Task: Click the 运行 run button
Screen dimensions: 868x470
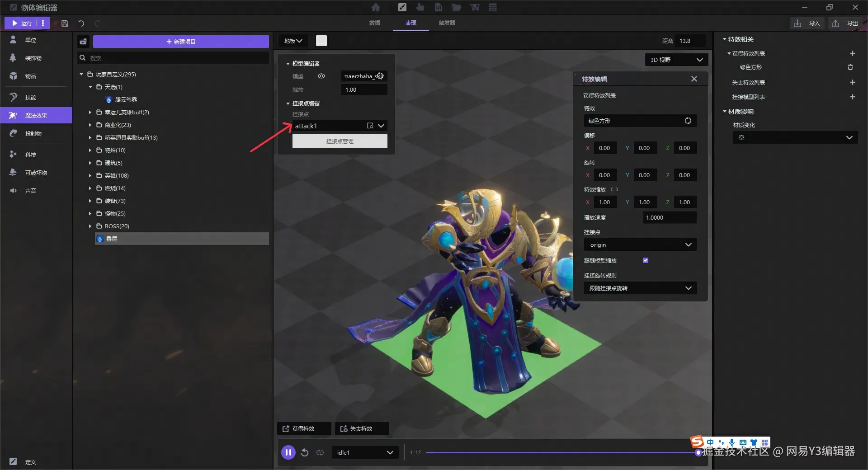Action: [x=22, y=23]
